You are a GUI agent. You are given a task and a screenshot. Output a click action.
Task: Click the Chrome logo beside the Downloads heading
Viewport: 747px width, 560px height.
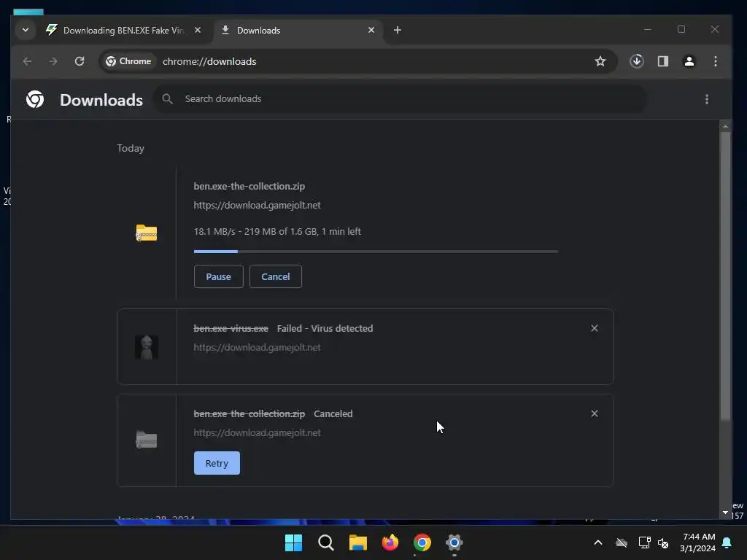pos(35,99)
